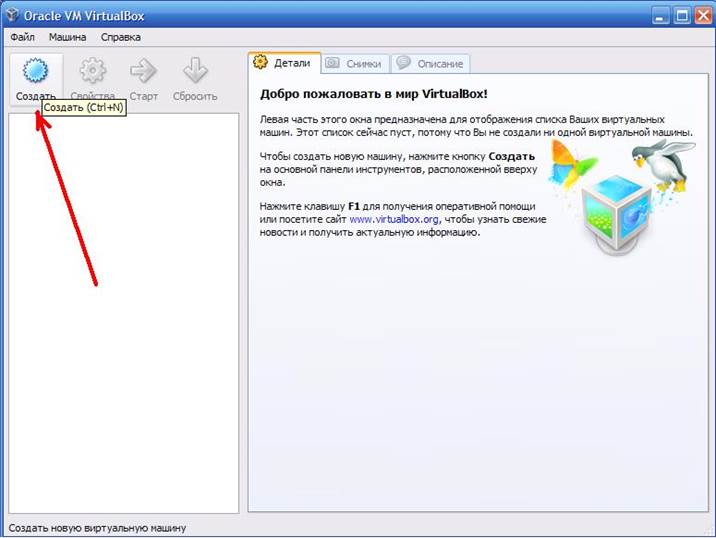Click the status bar text Создать новую виртуальную машину
Viewport: 716px width, 538px height.
97,528
